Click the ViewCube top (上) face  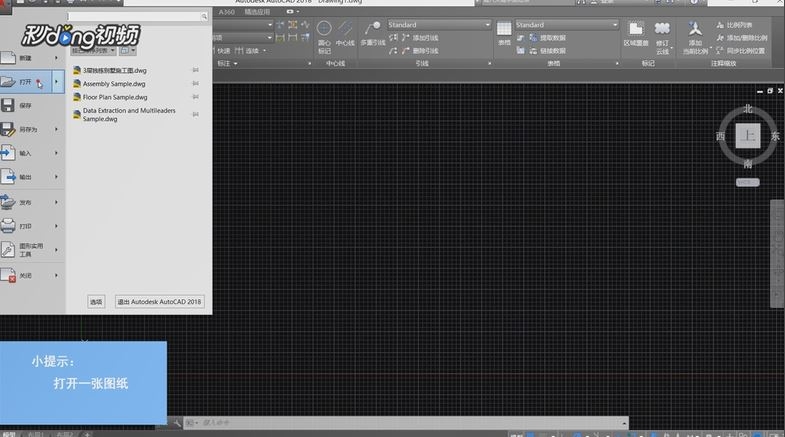click(748, 136)
